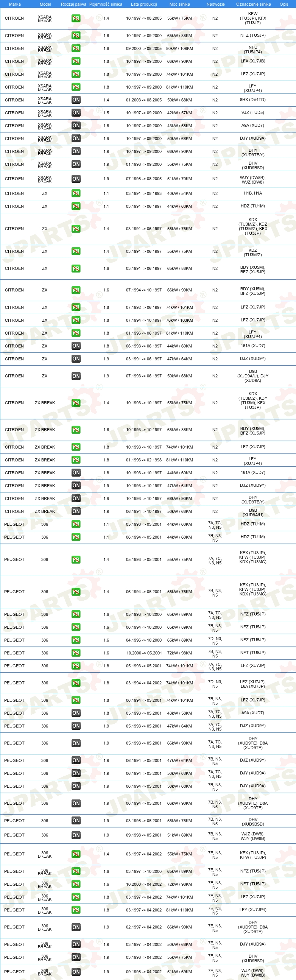
Task: Click the '40kW / 54KM' power cell
Action: (x=179, y=194)
